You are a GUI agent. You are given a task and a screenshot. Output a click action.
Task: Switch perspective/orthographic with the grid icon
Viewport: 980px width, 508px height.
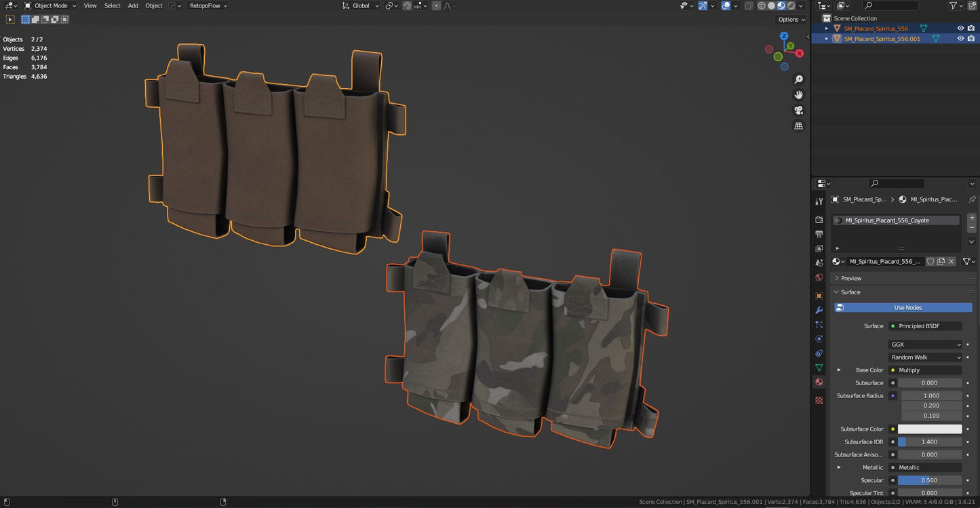(x=798, y=126)
